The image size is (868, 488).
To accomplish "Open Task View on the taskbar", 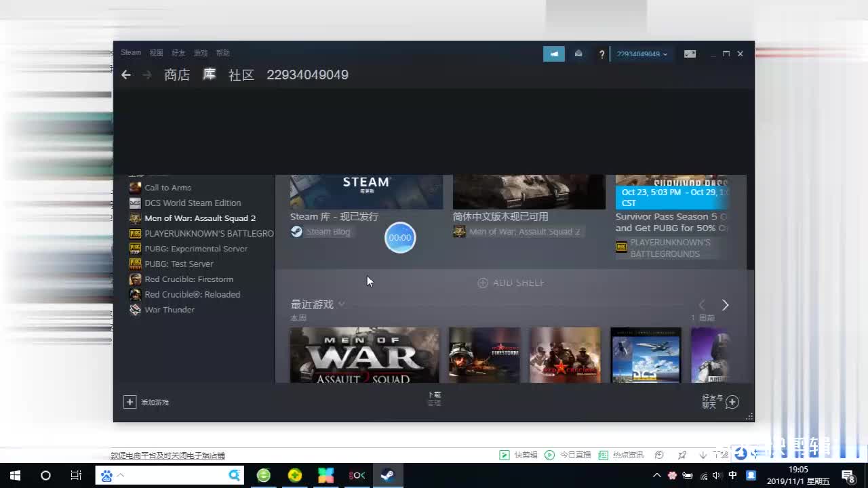I will click(x=76, y=475).
